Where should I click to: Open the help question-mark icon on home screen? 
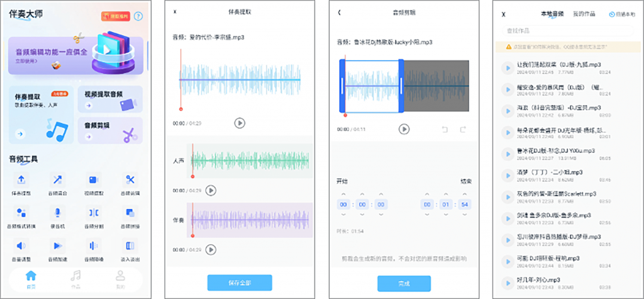pos(138,16)
